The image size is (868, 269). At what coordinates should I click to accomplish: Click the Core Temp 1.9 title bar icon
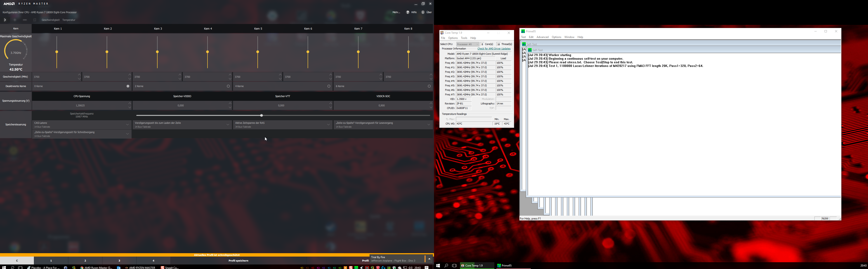tap(442, 33)
